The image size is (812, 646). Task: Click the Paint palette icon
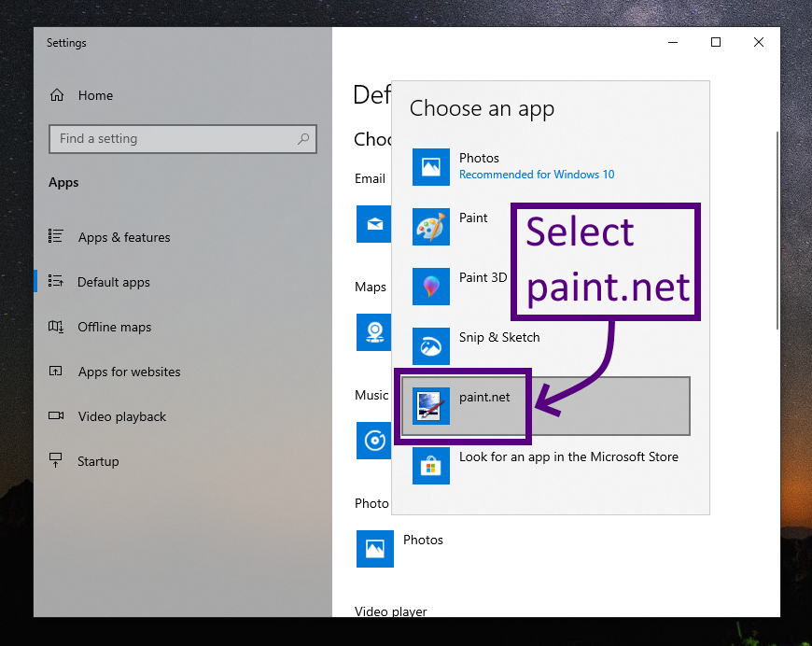pyautogui.click(x=431, y=227)
